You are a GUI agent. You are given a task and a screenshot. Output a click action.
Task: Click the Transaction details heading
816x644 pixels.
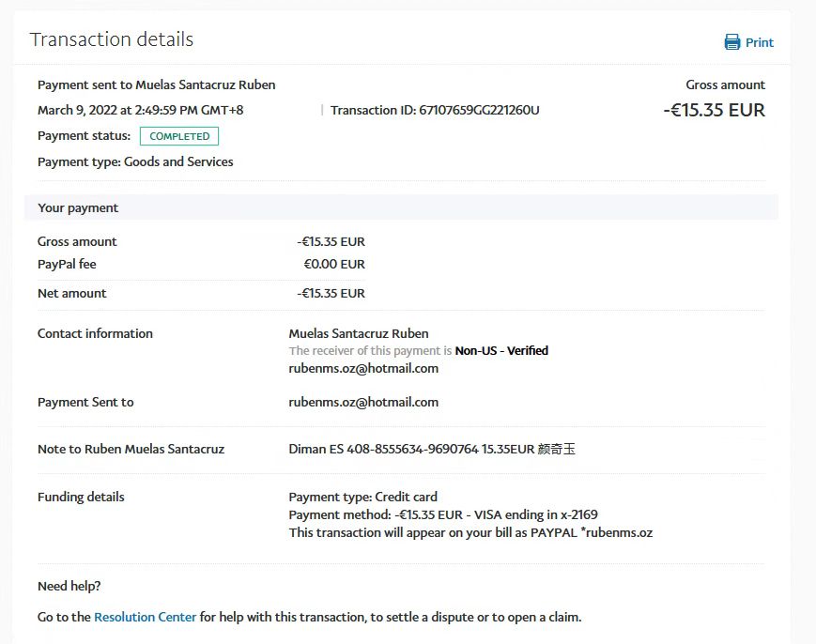tap(112, 39)
